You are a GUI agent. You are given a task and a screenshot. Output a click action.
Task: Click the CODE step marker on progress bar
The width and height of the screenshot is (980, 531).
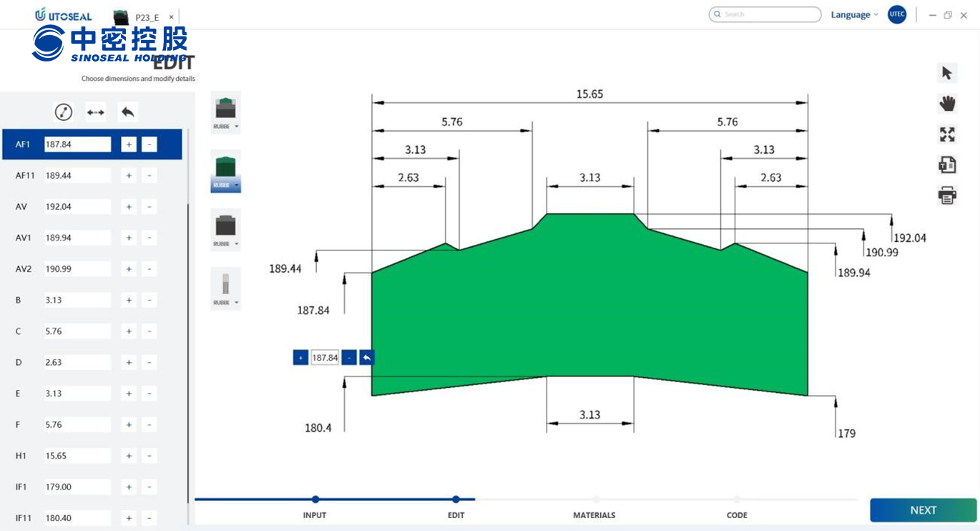click(x=737, y=500)
